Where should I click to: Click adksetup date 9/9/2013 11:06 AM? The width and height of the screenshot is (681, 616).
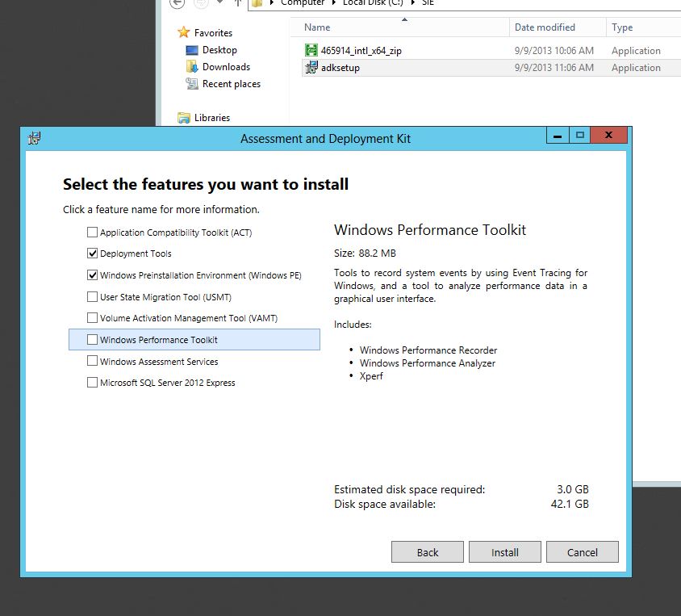pos(554,68)
